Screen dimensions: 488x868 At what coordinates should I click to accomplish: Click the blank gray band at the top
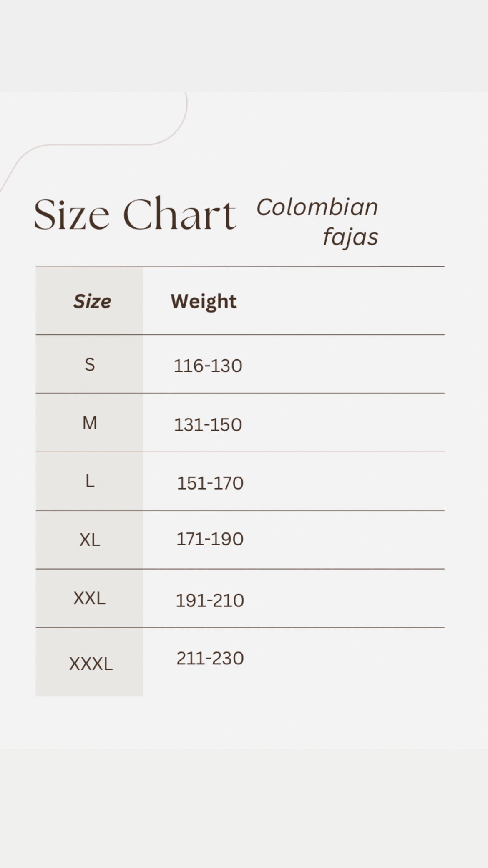tap(244, 46)
